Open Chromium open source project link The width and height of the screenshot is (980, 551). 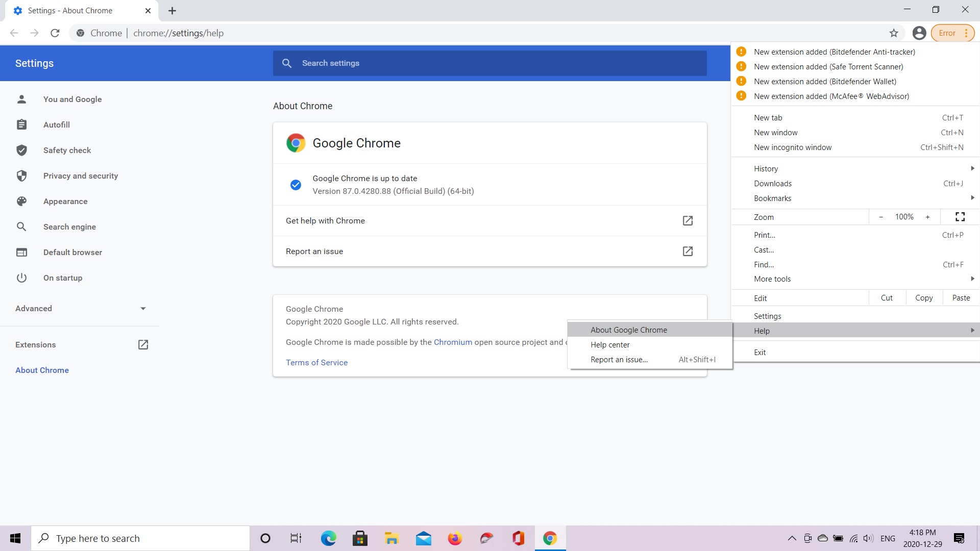click(x=453, y=342)
